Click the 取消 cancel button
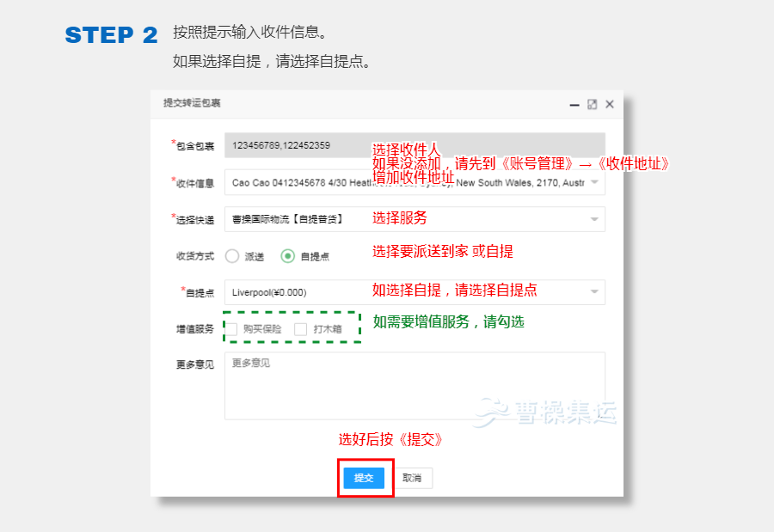774x532 pixels. [x=412, y=478]
